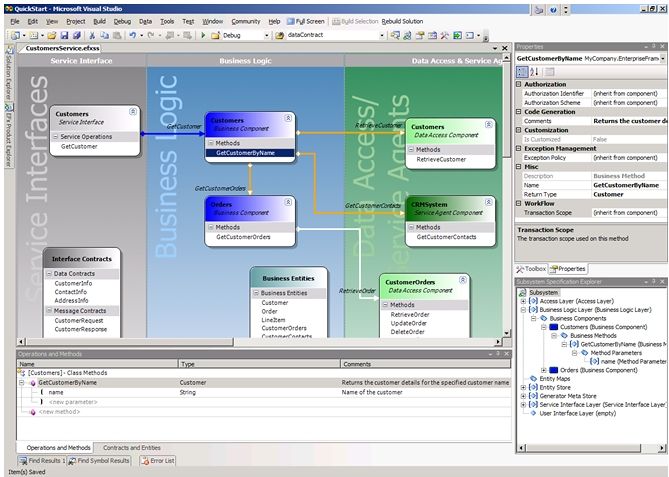The width and height of the screenshot is (669, 477).
Task: Expand Entity Store tree node
Action: (524, 387)
